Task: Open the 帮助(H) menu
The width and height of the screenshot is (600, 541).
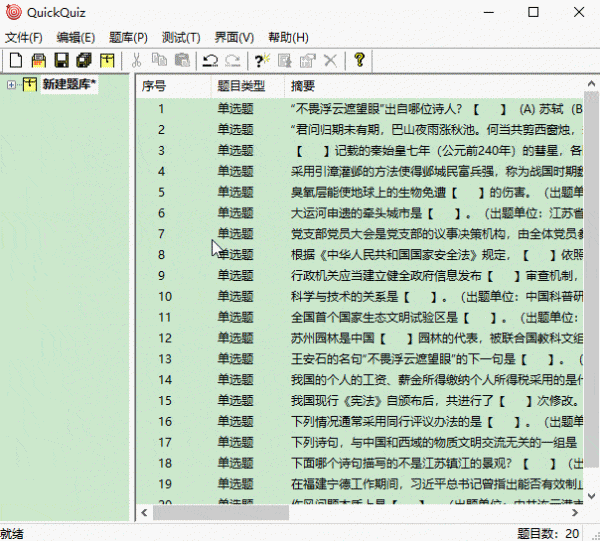Action: pyautogui.click(x=288, y=37)
